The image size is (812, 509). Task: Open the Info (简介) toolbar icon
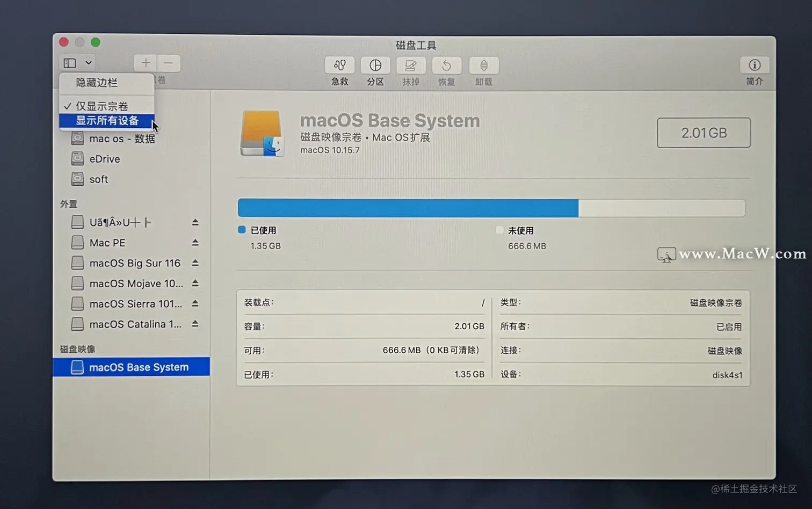755,65
